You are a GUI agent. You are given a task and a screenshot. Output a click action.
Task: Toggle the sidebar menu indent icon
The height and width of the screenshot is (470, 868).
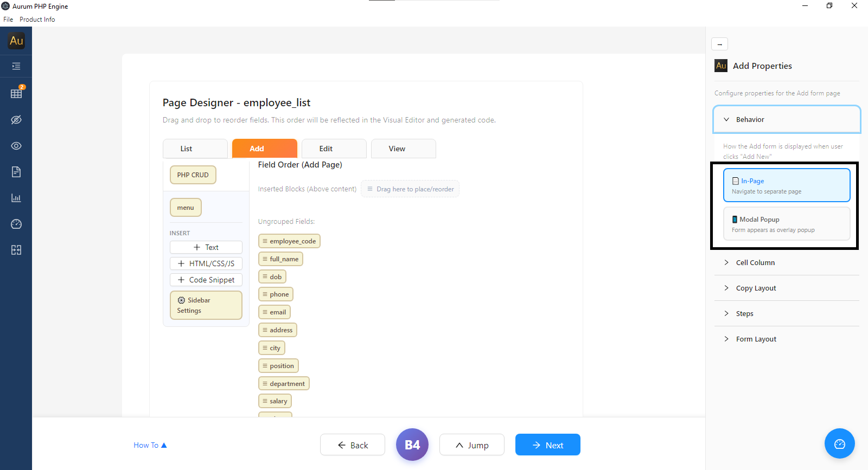[16, 66]
